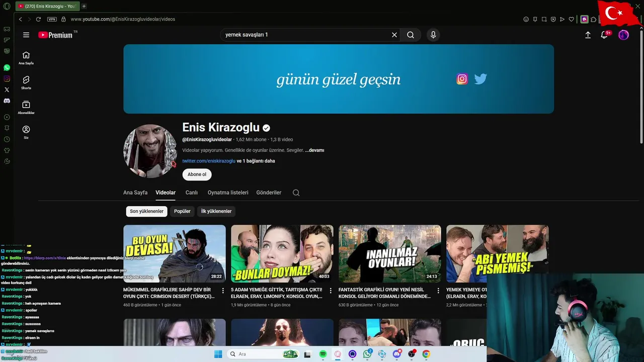Open Instagram in Opera sidebar
The width and height of the screenshot is (644, 362).
(7, 78)
